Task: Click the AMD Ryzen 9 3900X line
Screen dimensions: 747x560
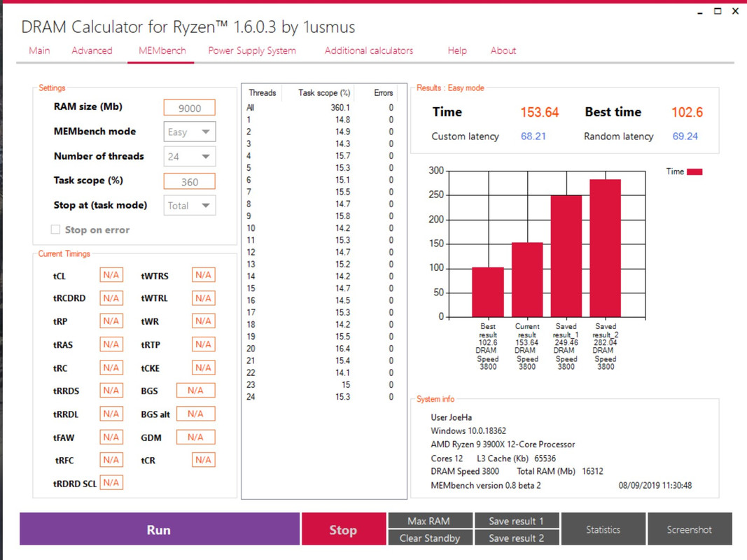Action: (x=503, y=444)
